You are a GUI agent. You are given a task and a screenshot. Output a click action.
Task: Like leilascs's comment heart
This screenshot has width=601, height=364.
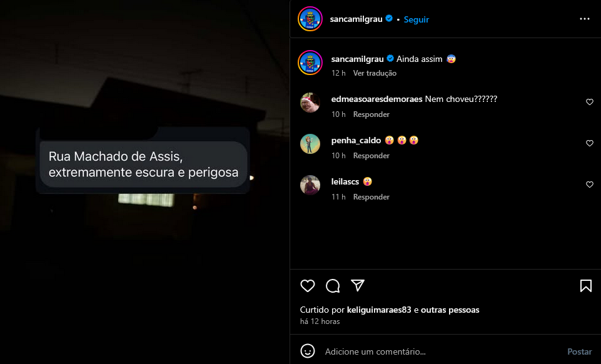click(590, 185)
